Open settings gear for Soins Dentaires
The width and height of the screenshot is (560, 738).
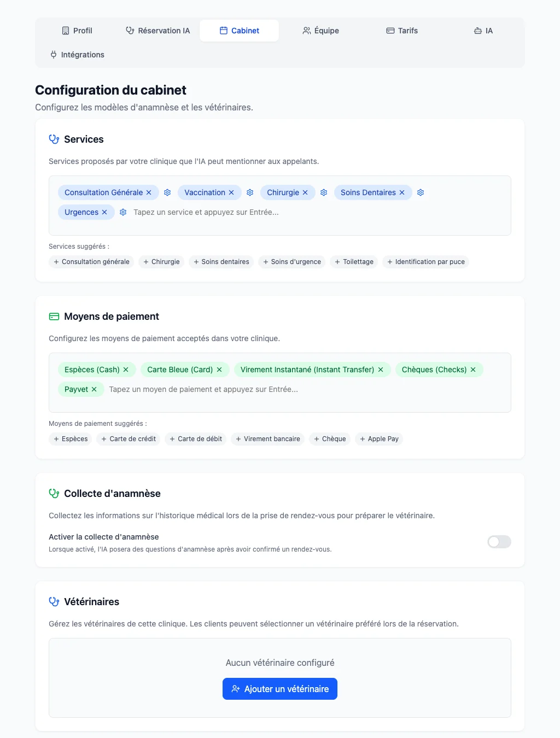pos(421,192)
